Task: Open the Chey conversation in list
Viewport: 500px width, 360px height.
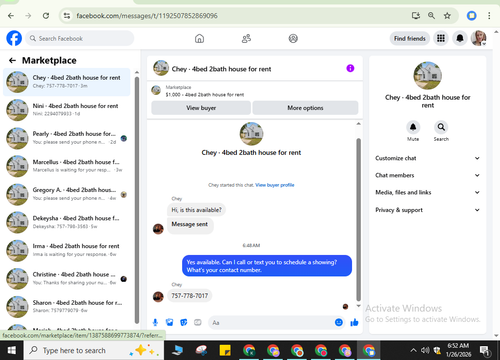Action: tap(67, 82)
